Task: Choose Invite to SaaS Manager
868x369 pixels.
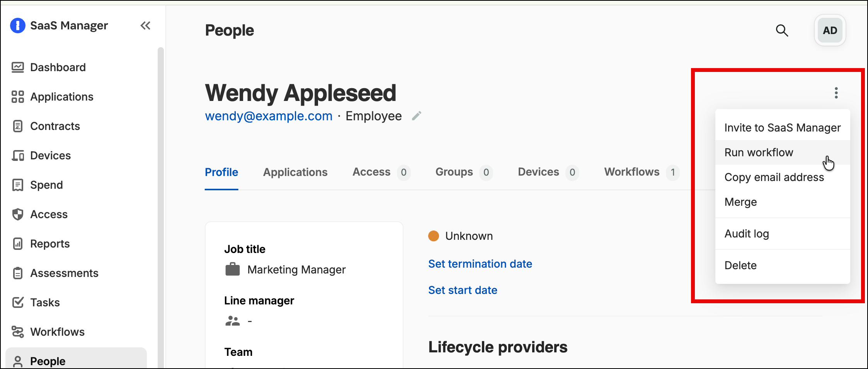Action: click(783, 128)
